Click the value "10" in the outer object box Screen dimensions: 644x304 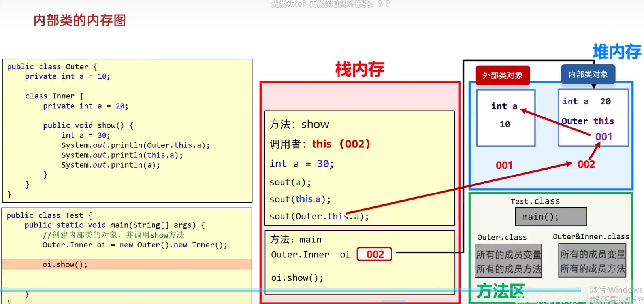[505, 124]
